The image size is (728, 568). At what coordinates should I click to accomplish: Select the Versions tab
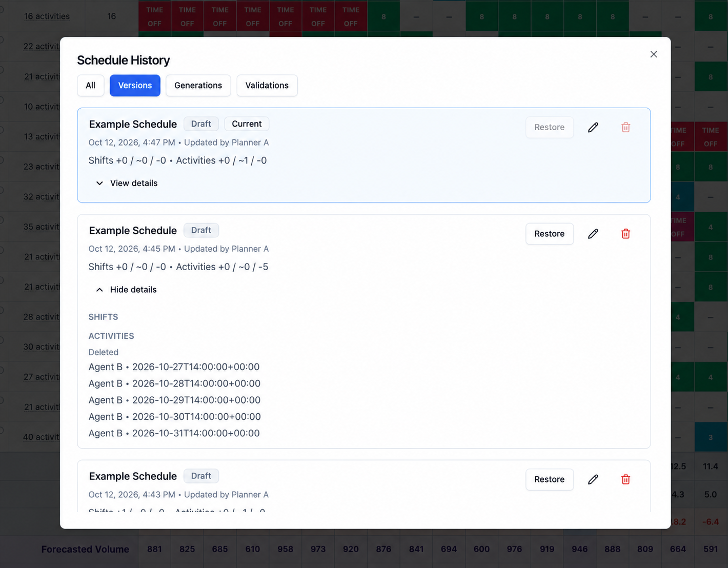coord(135,86)
